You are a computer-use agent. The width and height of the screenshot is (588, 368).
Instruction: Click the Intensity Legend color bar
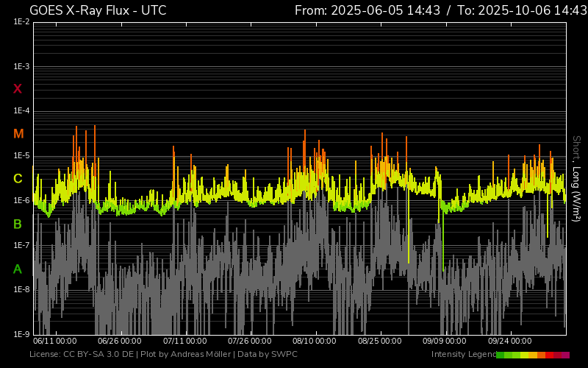(x=532, y=355)
